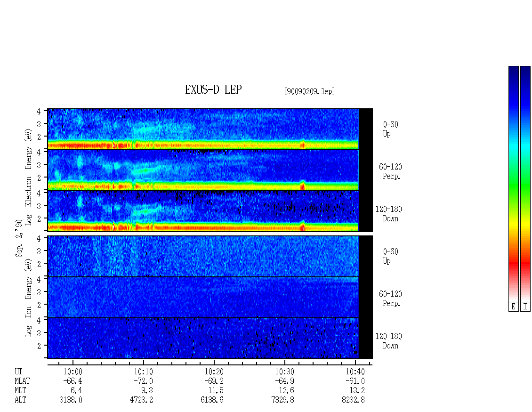Click the electron "120-180 Down" pitch angle label
Viewport: 532px width, 412px height.
point(388,214)
